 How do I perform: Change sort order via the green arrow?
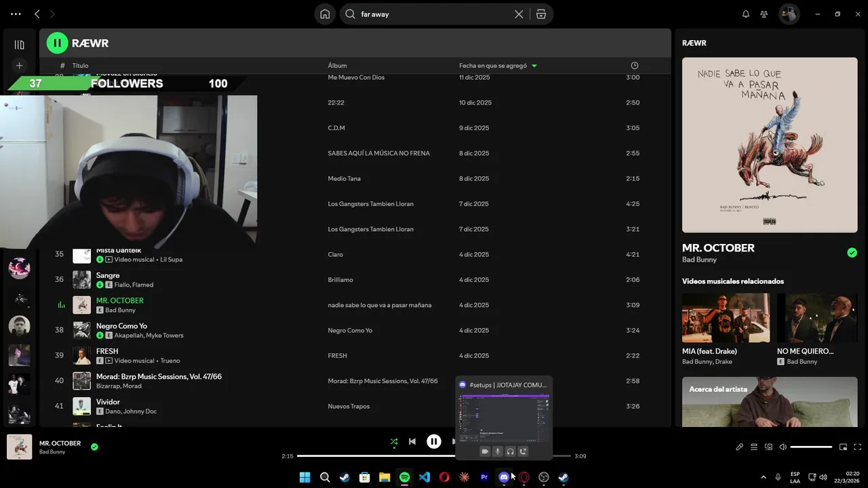[534, 66]
